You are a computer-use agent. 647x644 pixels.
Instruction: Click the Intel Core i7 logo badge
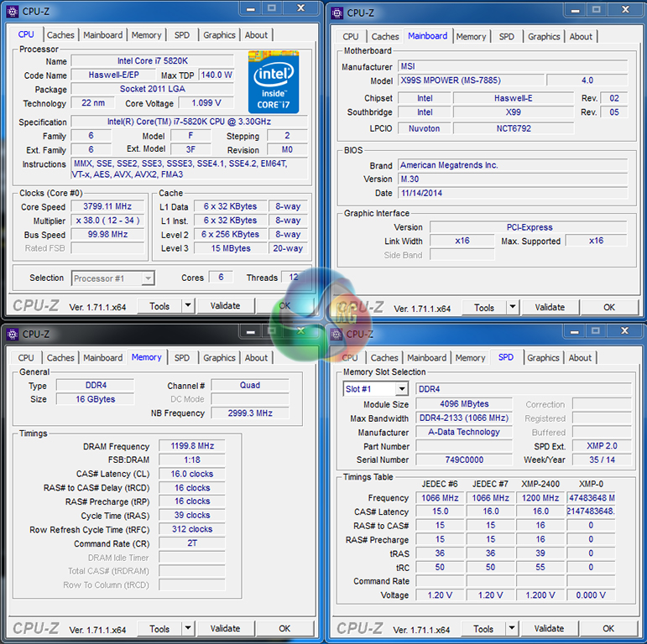click(274, 81)
